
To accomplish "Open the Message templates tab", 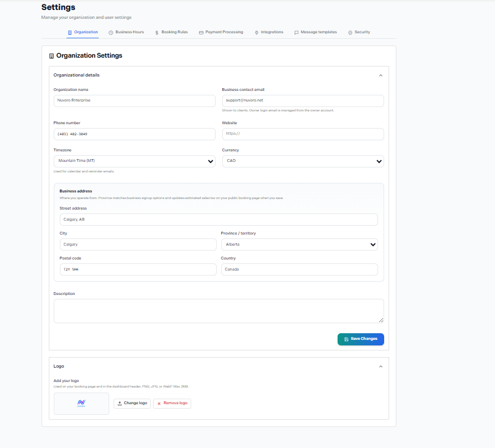I will pos(316,32).
